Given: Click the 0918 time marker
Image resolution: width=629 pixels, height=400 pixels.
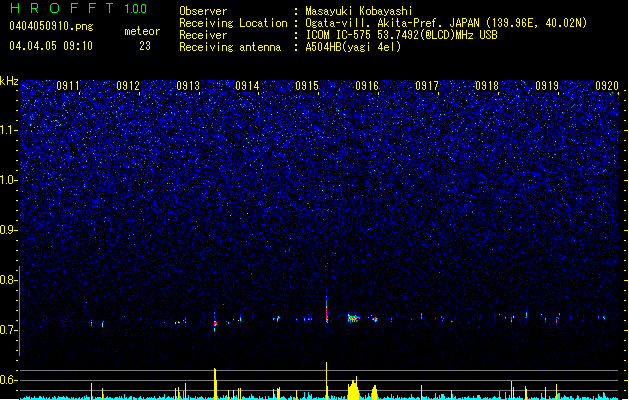Looking at the screenshot, I should pyautogui.click(x=487, y=85).
